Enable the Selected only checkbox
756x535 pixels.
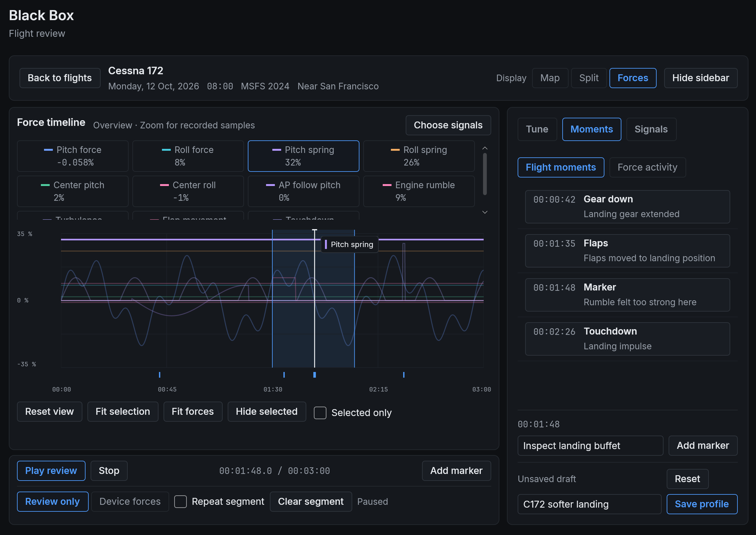click(320, 413)
